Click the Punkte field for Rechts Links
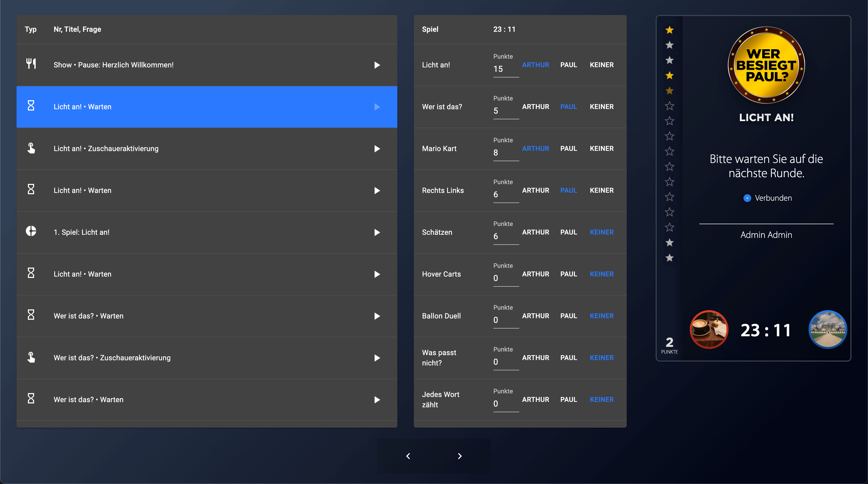Screen dimensions: 868x484 [506, 195]
